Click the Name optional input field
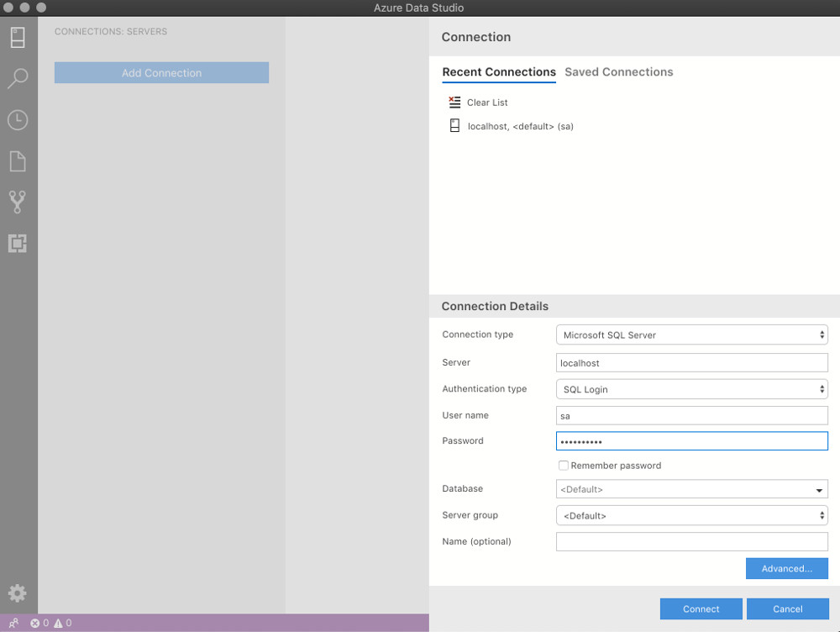 tap(690, 541)
